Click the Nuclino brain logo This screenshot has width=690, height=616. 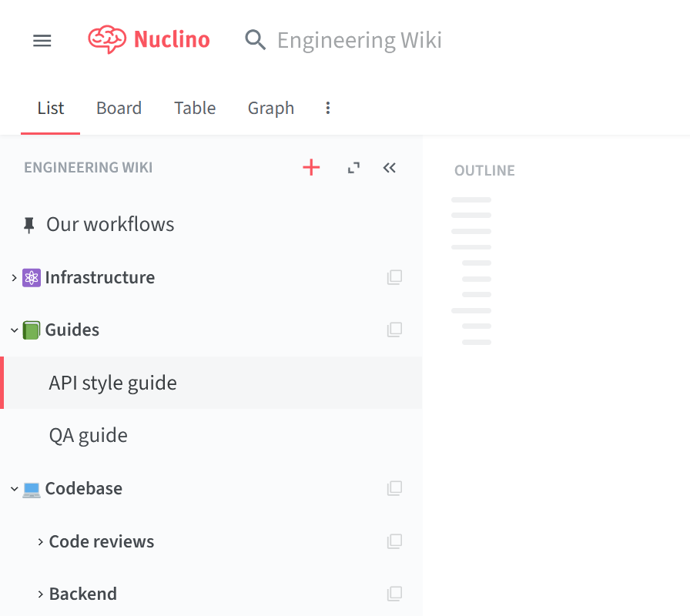point(107,39)
